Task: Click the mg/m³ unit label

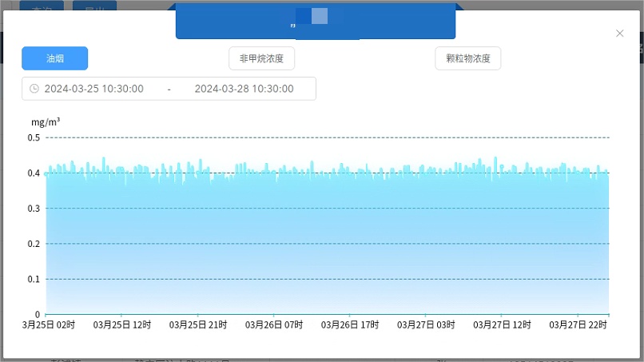Action: tap(46, 122)
